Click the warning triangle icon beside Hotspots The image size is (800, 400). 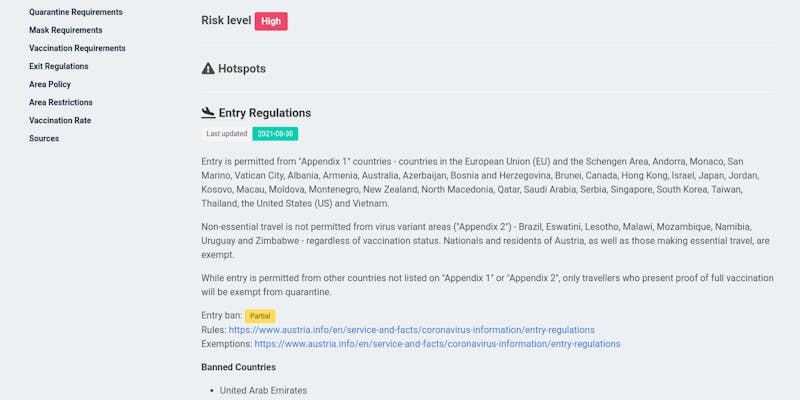(208, 69)
